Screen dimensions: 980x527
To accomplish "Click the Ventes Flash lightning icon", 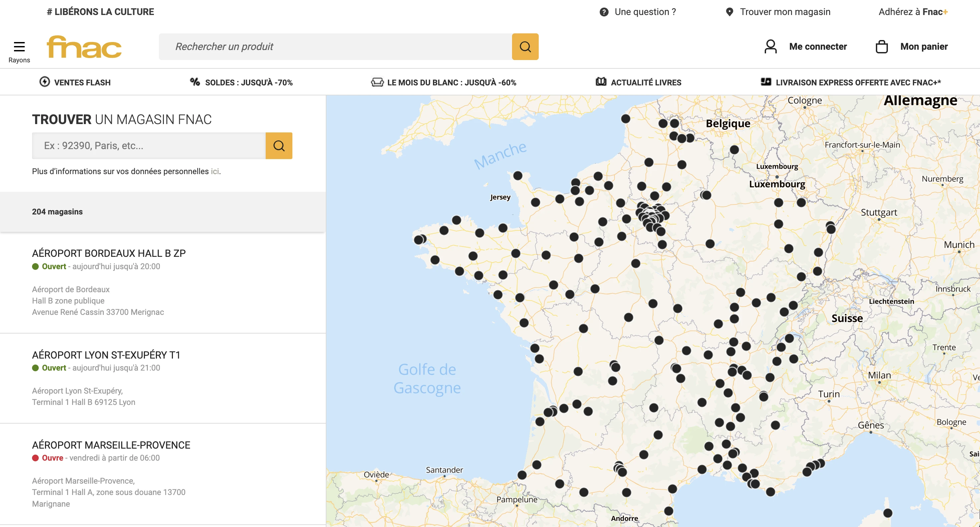I will (x=44, y=82).
